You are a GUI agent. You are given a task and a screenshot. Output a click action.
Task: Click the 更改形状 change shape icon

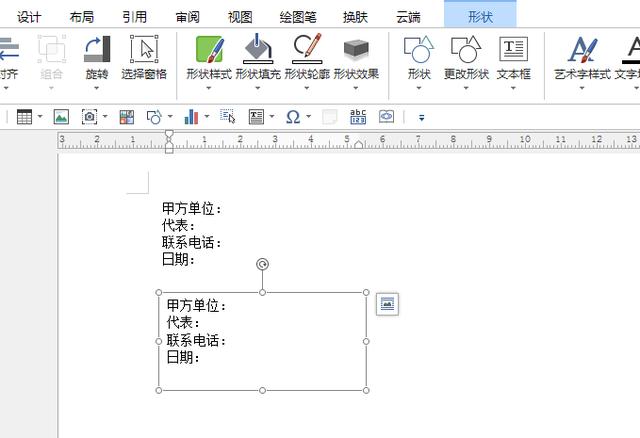tap(466, 49)
